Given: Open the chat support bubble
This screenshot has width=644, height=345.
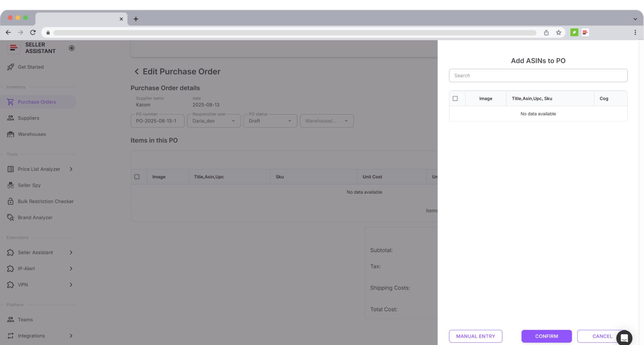Looking at the screenshot, I should (x=624, y=338).
